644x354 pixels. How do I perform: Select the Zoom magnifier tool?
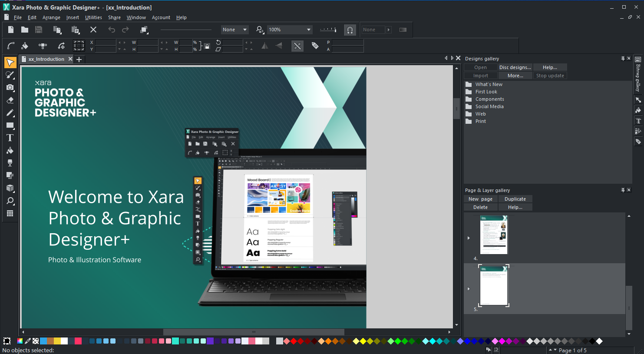click(10, 201)
